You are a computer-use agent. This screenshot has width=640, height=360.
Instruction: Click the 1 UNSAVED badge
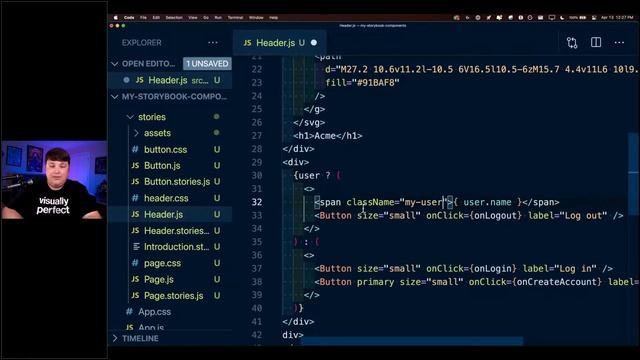(207, 64)
